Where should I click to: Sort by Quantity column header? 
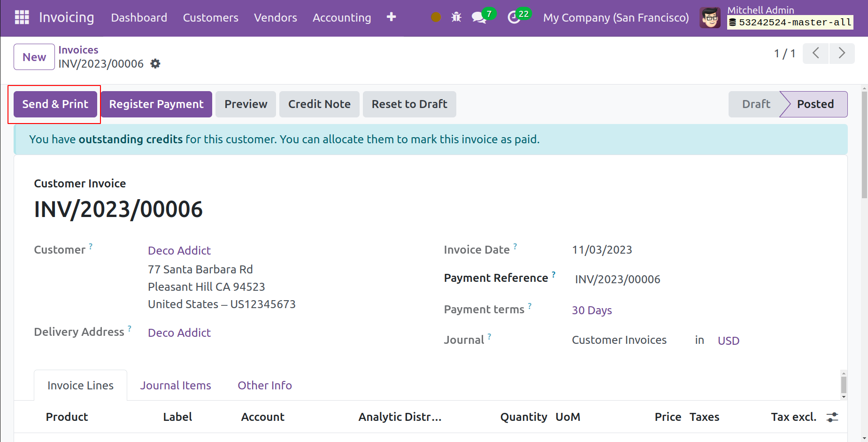pos(523,417)
